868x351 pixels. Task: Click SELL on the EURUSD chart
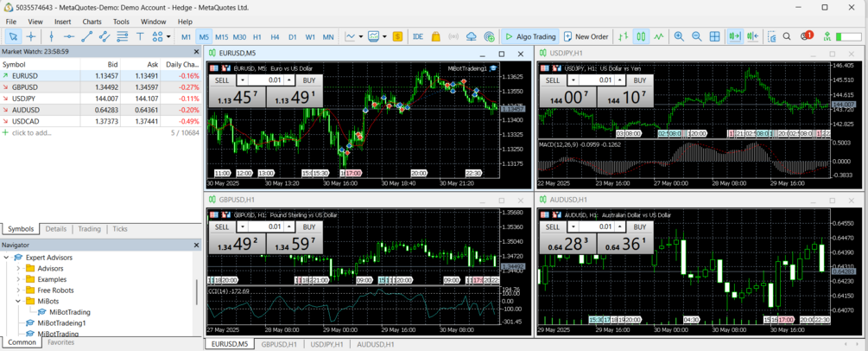click(x=221, y=80)
